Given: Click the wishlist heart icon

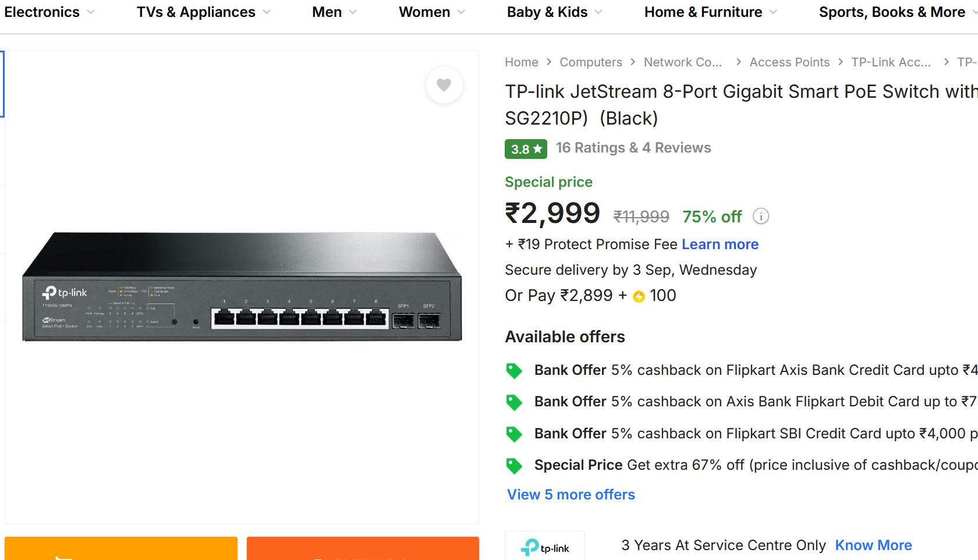Looking at the screenshot, I should 444,85.
